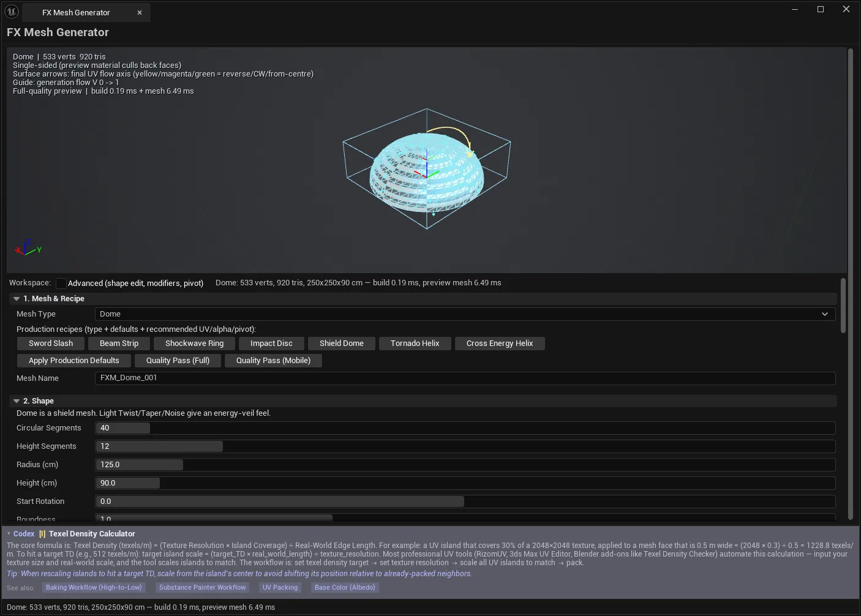Click the Mesh Name input field
861x616 pixels.
coord(465,378)
